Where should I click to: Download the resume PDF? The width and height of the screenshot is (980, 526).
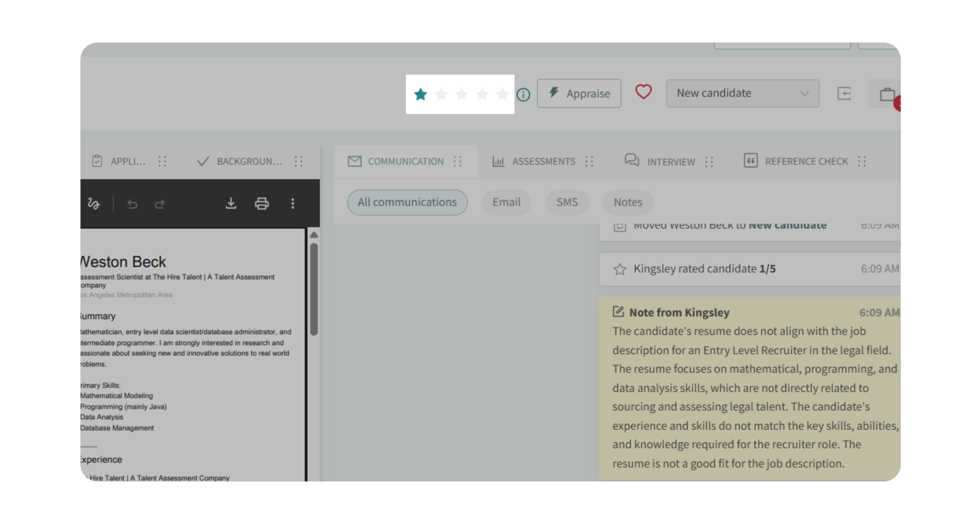[x=231, y=204]
